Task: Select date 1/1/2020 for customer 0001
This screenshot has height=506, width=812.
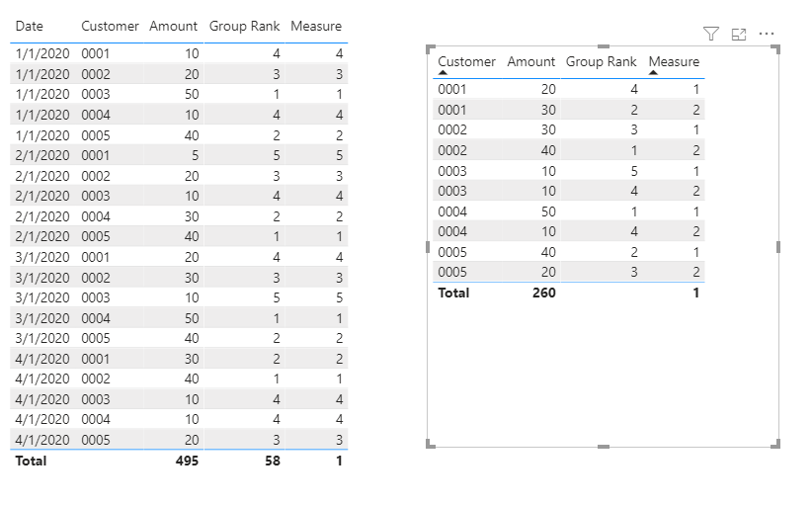Action: coord(42,53)
